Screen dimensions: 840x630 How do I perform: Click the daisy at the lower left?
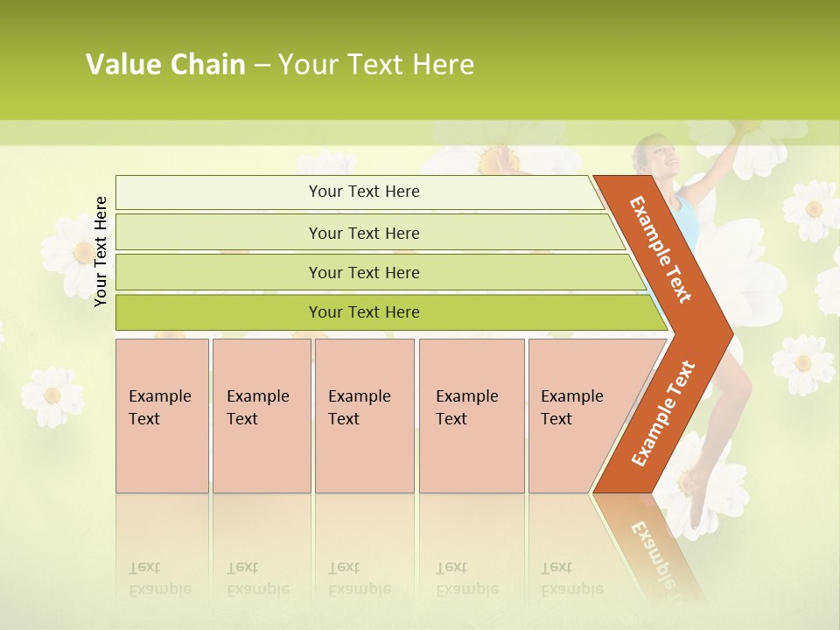tap(52, 395)
